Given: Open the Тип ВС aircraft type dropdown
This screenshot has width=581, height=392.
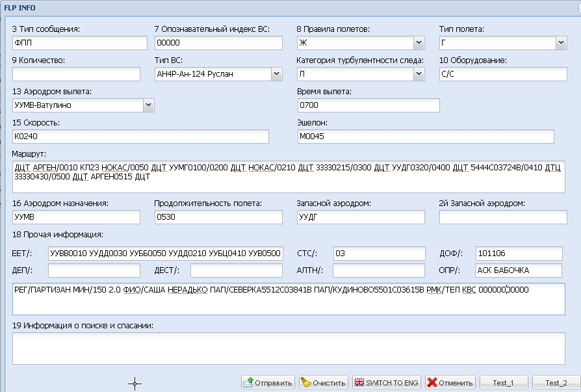Looking at the screenshot, I should (277, 74).
